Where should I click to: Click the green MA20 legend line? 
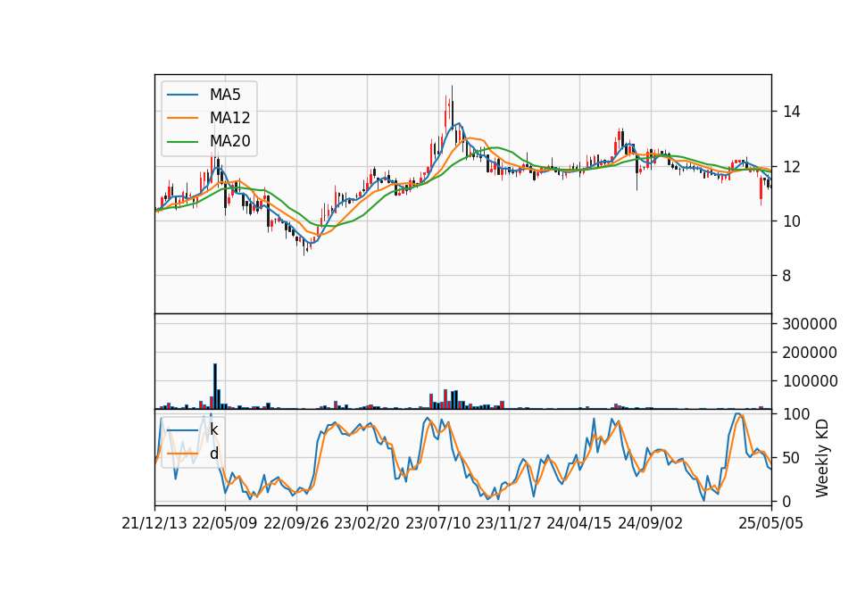[182, 141]
